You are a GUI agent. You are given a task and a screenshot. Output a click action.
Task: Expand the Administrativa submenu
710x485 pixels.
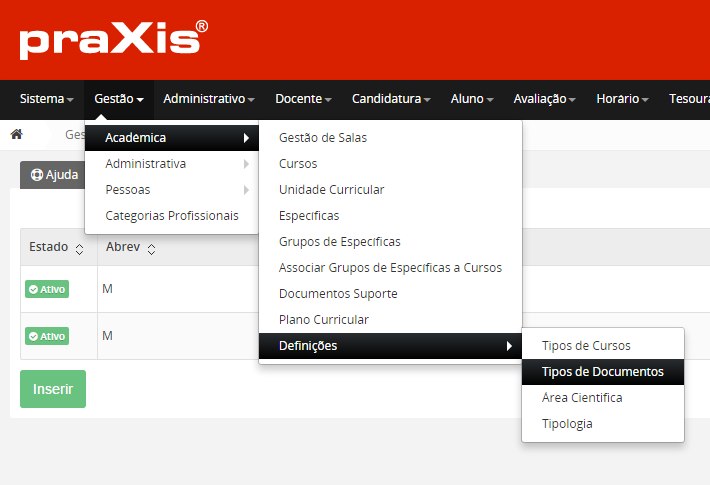(172, 163)
